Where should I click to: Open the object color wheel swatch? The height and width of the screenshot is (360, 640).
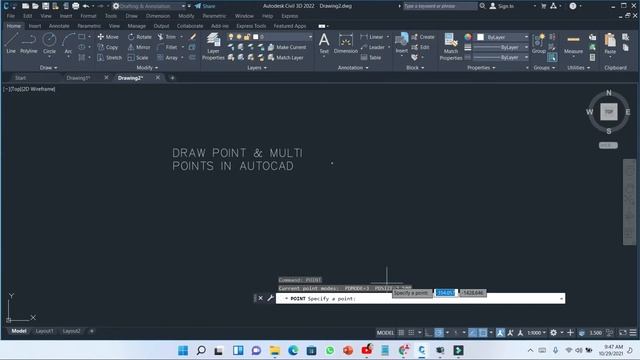(x=468, y=37)
